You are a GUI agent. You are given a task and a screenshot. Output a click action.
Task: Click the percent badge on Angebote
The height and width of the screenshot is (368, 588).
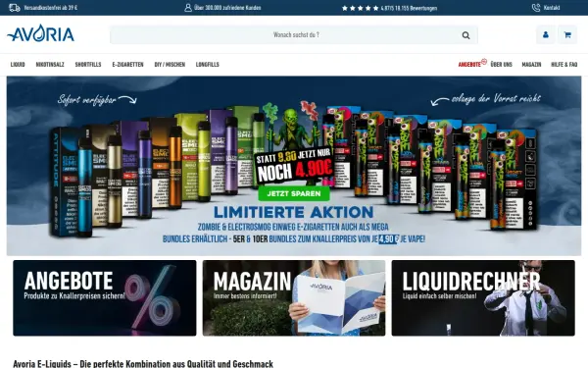coord(484,61)
